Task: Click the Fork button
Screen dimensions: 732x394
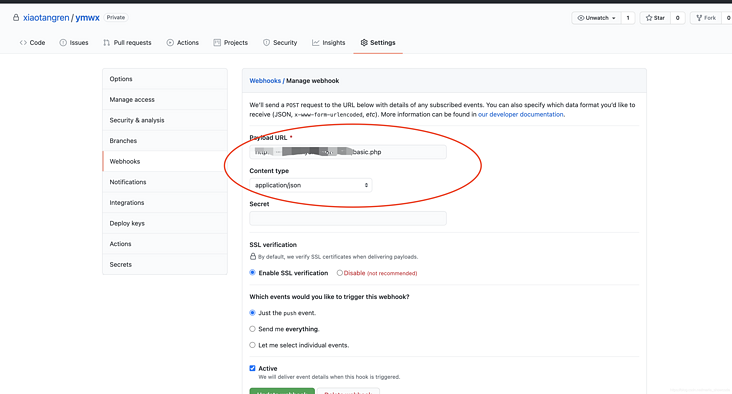Action: pyautogui.click(x=706, y=18)
